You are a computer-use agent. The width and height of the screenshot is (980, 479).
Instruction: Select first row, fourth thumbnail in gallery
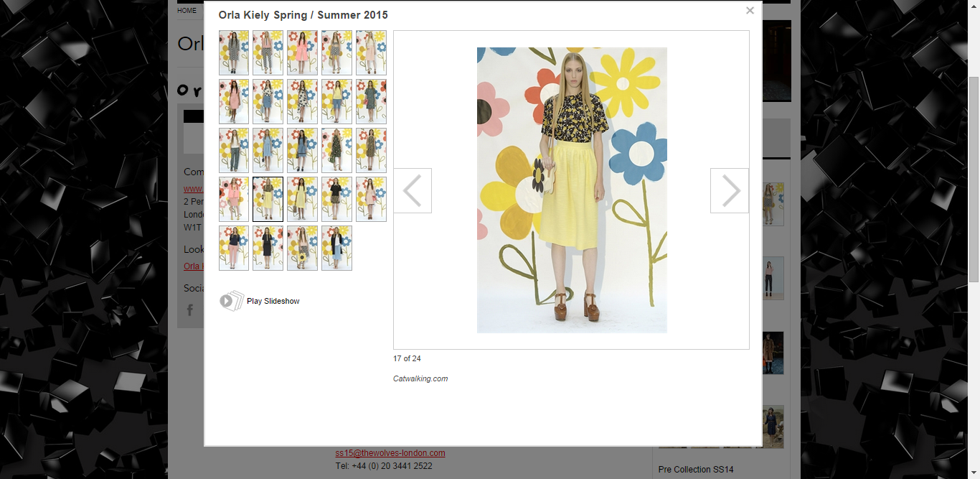click(336, 52)
